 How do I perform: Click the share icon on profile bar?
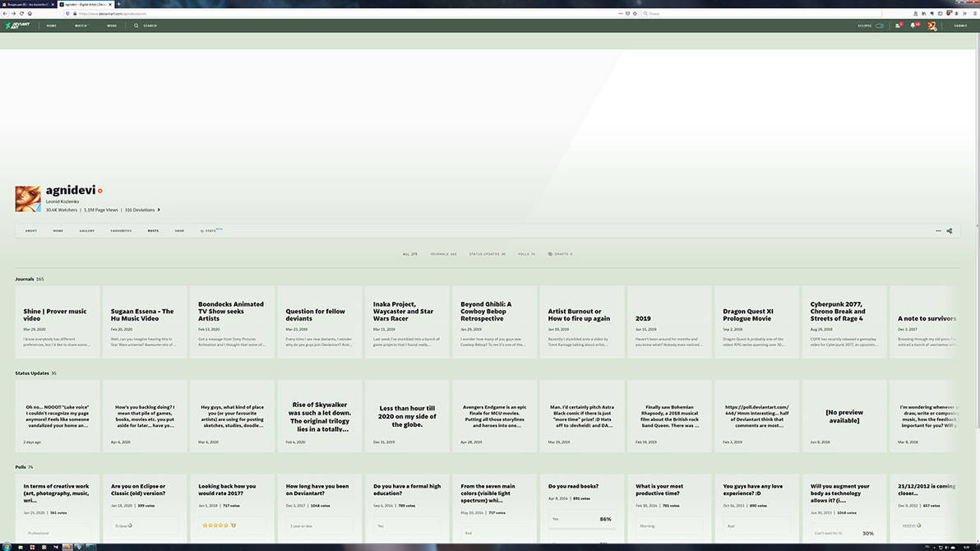[950, 231]
